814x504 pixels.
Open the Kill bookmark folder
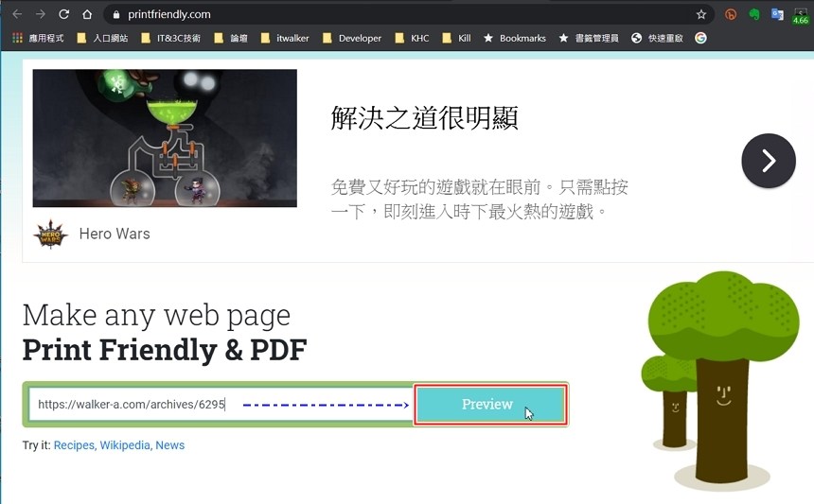(x=457, y=38)
